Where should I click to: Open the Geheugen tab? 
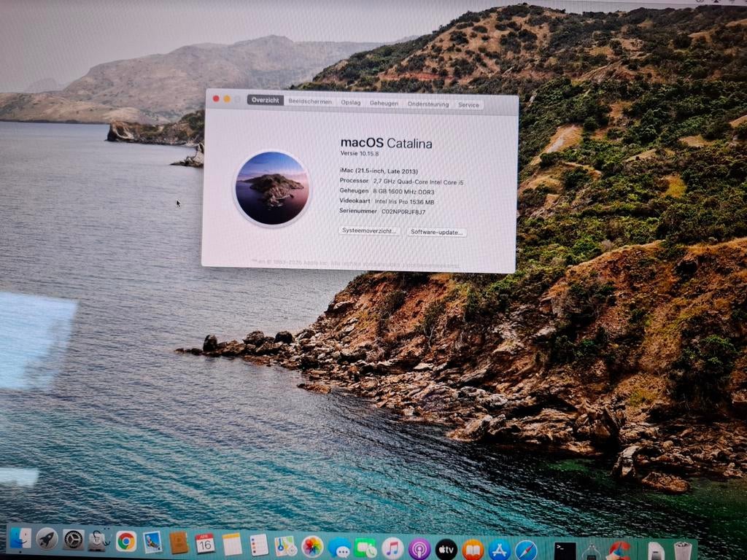[384, 103]
